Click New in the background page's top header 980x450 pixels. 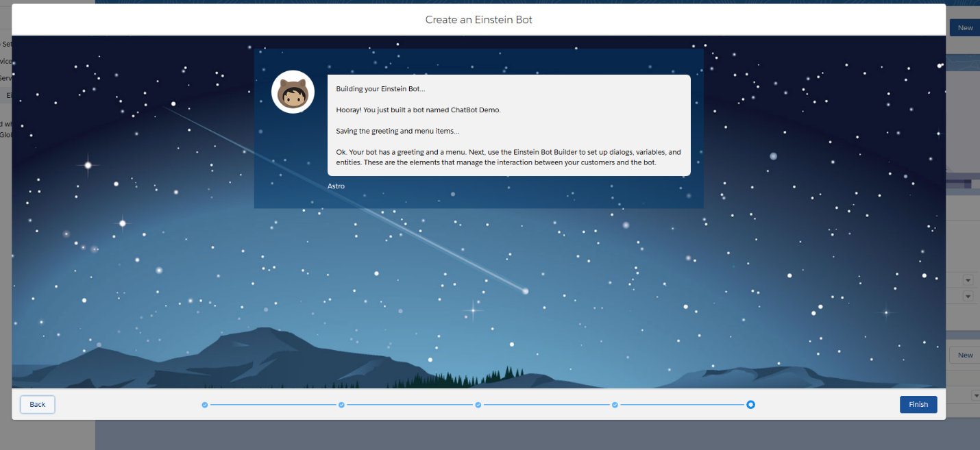coord(965,28)
